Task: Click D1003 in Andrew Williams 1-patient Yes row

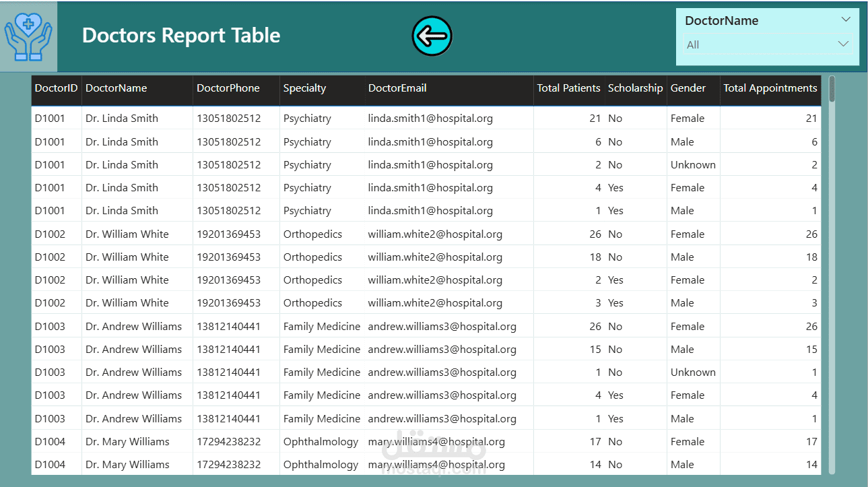Action: coord(50,419)
